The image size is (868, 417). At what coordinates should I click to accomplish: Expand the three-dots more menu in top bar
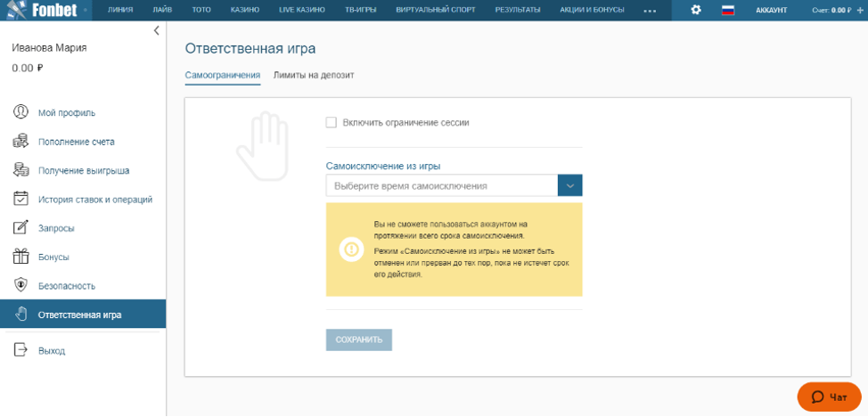tap(649, 11)
